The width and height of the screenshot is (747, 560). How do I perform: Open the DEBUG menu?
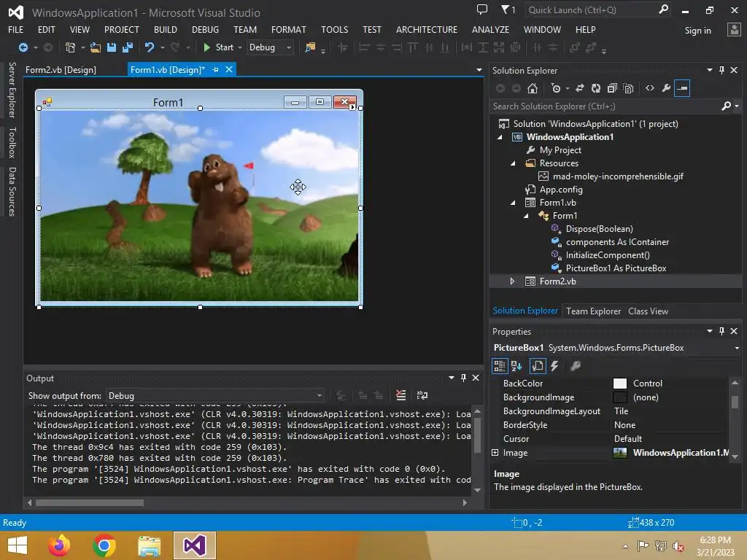(205, 29)
